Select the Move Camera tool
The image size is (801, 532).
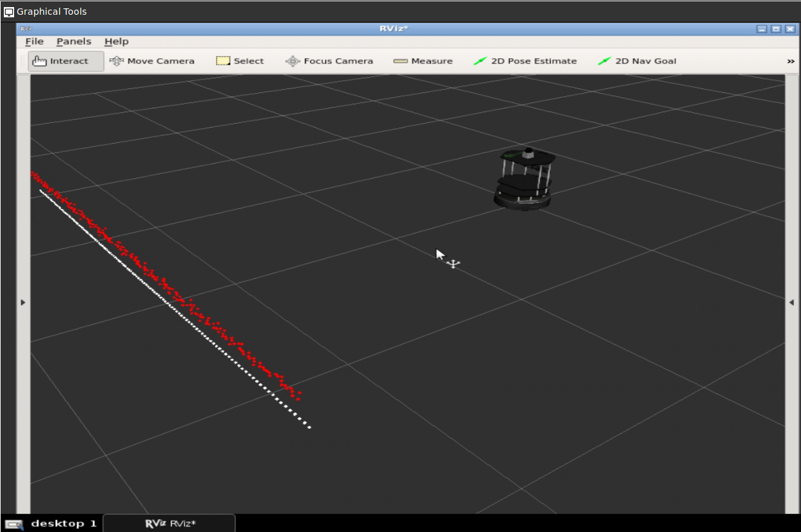pos(153,61)
